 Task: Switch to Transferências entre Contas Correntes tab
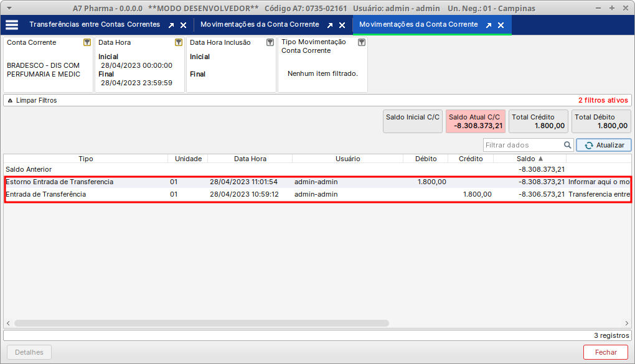pos(95,25)
